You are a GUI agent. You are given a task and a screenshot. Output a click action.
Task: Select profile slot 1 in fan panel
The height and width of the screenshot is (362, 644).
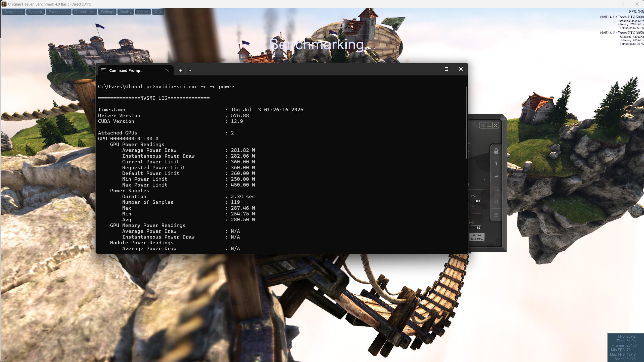click(496, 164)
